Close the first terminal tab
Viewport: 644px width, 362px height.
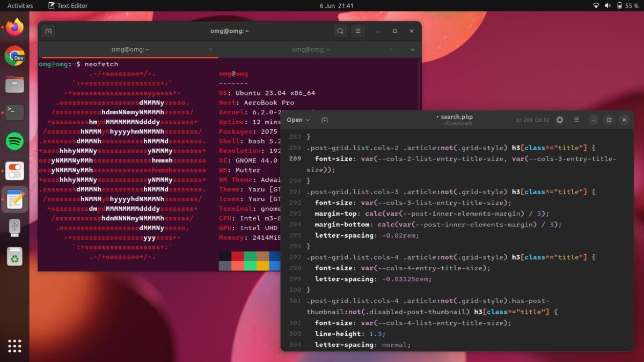[x=210, y=49]
